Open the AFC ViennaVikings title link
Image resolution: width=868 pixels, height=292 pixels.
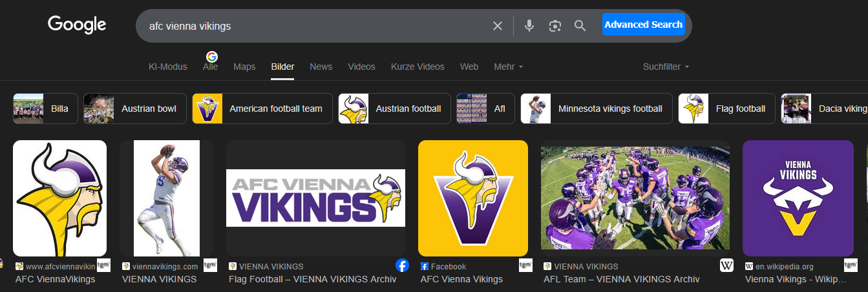55,280
